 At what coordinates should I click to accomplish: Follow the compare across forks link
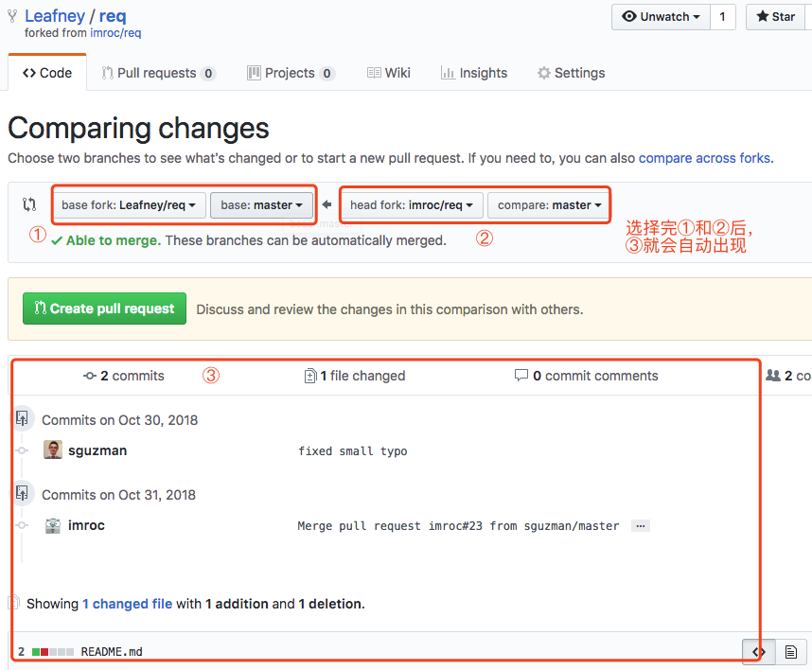[x=704, y=158]
